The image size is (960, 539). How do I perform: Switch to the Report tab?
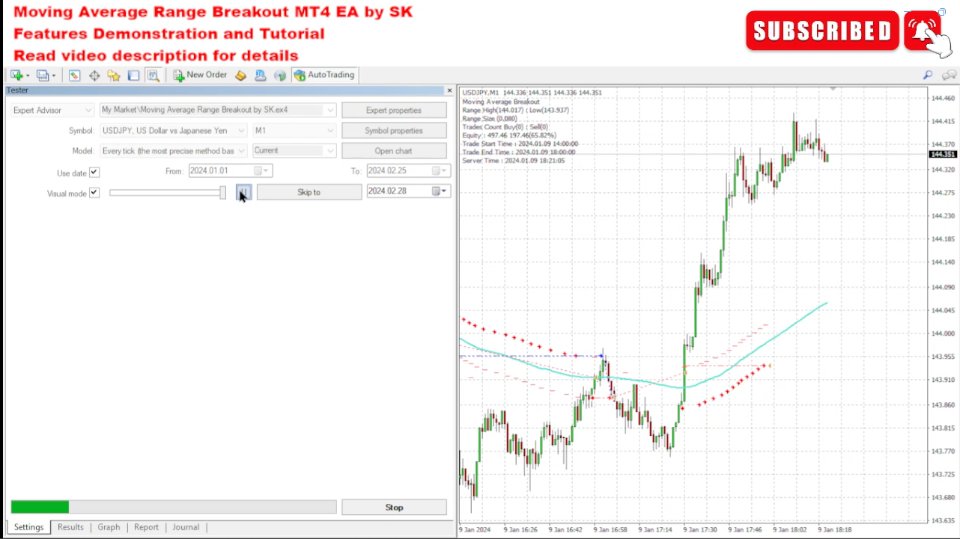point(146,527)
